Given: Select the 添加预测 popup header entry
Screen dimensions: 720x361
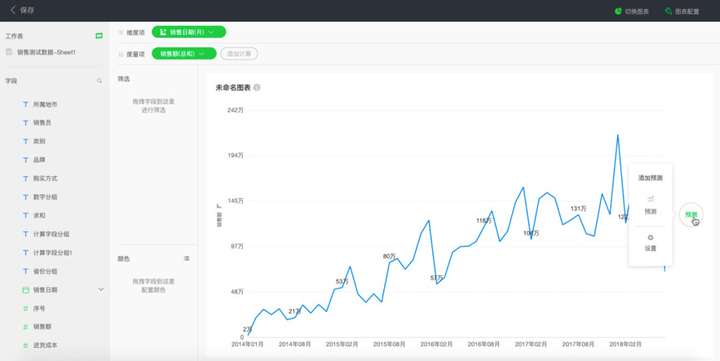Looking at the screenshot, I should (x=650, y=178).
